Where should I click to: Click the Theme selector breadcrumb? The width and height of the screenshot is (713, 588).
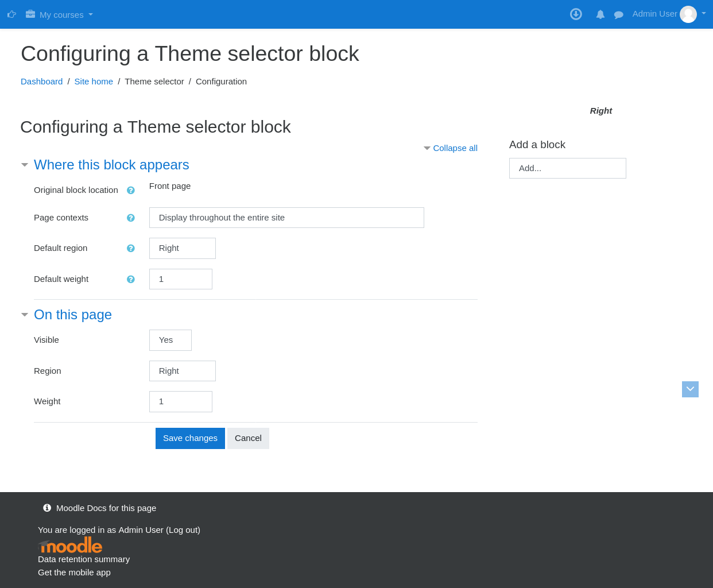[154, 82]
